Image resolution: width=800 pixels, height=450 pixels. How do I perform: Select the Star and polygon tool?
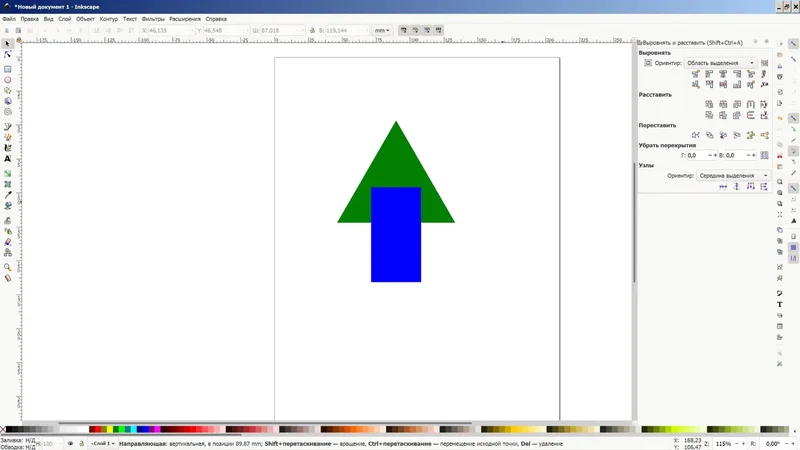point(8,90)
